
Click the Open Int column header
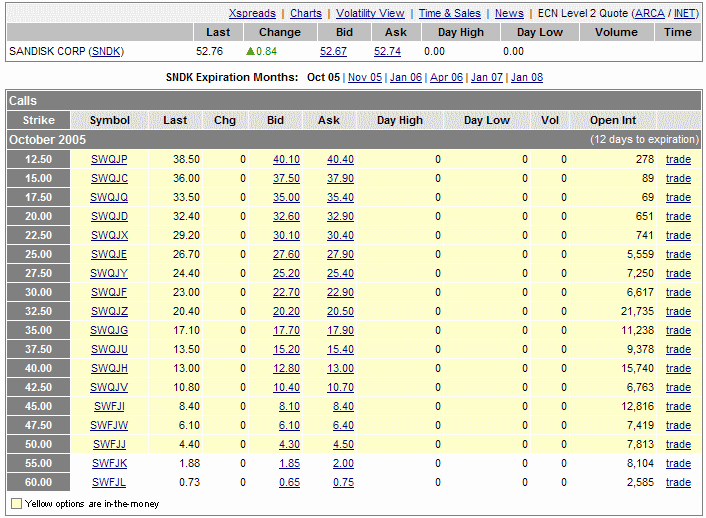[613, 120]
